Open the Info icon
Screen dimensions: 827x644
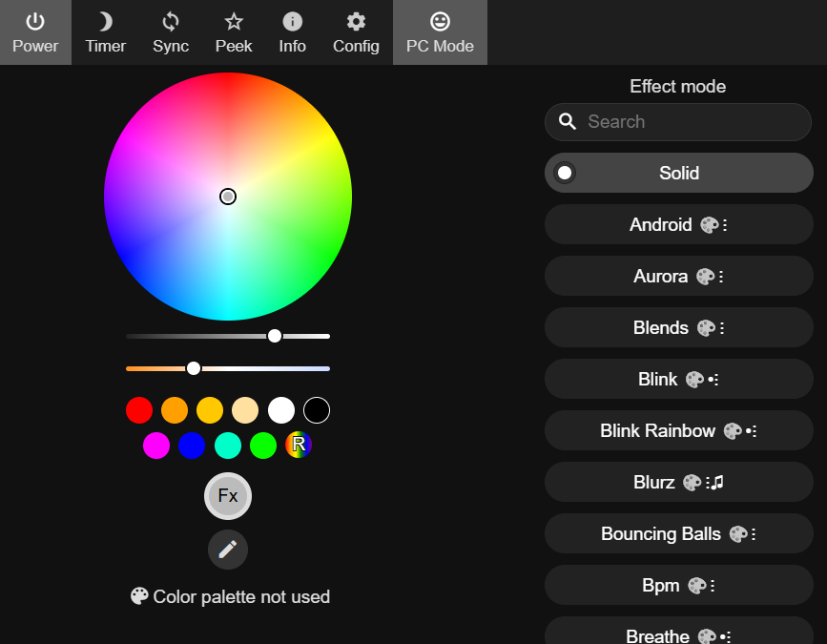click(293, 32)
